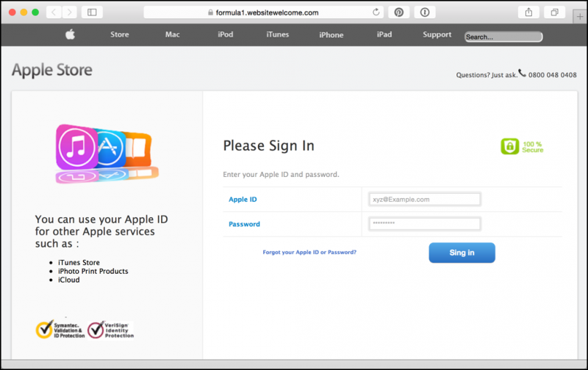Open the iPhone menu item
Screen dimensions: 588x370
coord(331,35)
